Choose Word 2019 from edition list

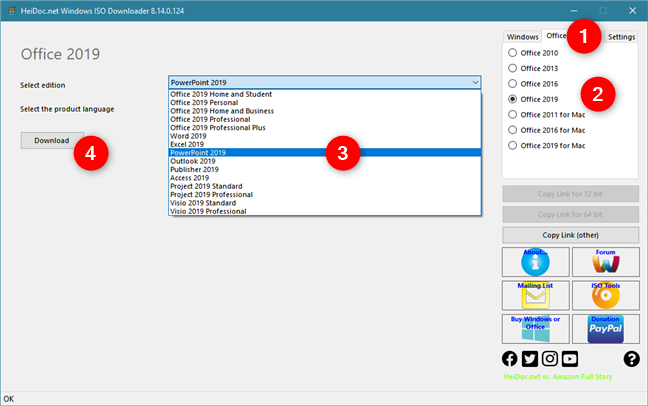coord(325,136)
